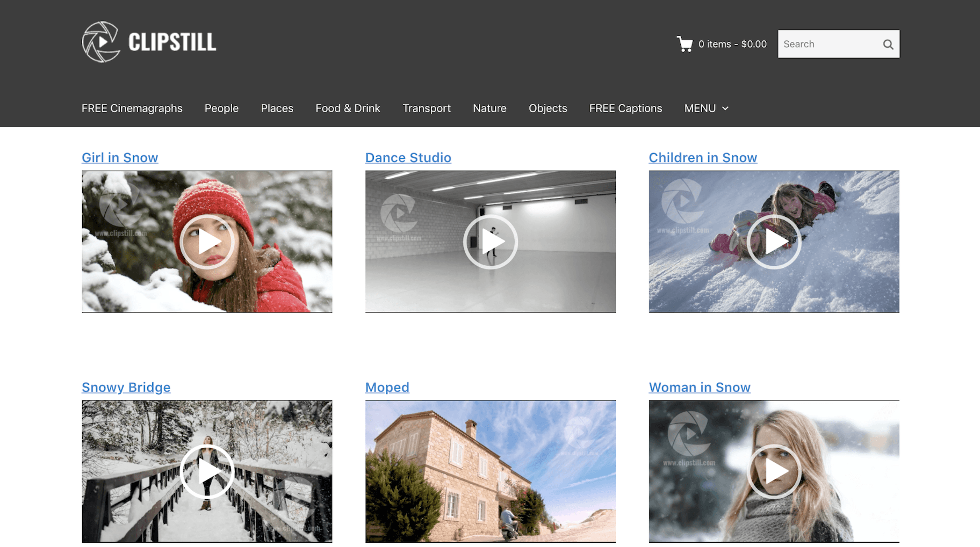
Task: Expand the MENU dropdown
Action: [x=706, y=108]
